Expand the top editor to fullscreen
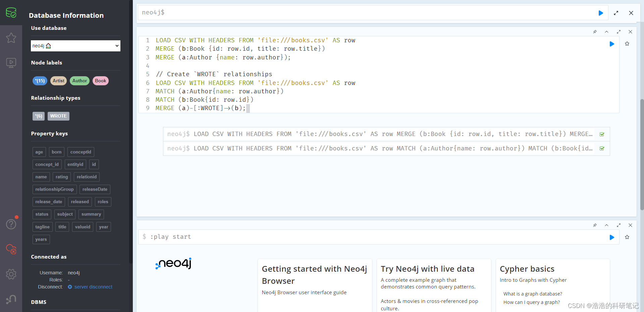The height and width of the screenshot is (312, 644). [616, 13]
